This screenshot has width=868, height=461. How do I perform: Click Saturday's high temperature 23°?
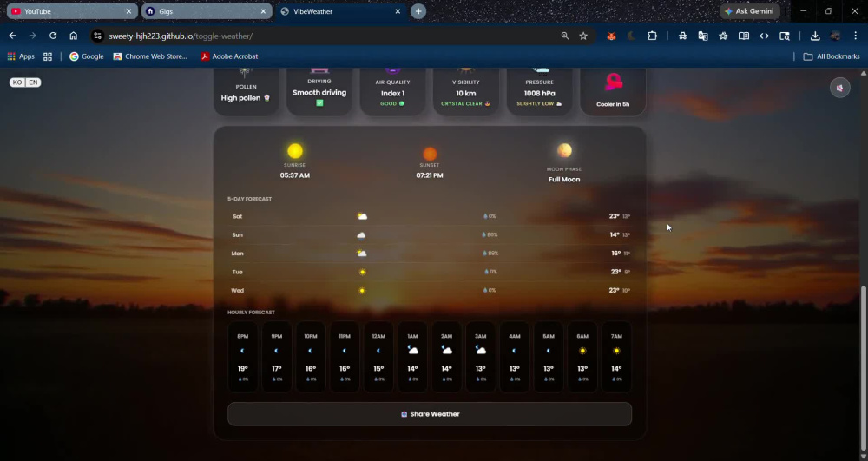coord(614,216)
